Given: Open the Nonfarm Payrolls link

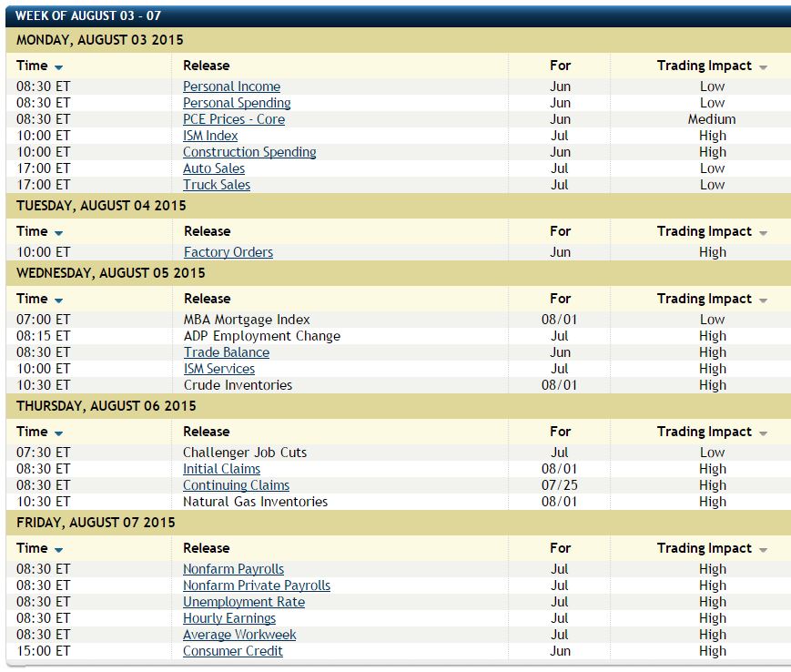Looking at the screenshot, I should pyautogui.click(x=233, y=569).
